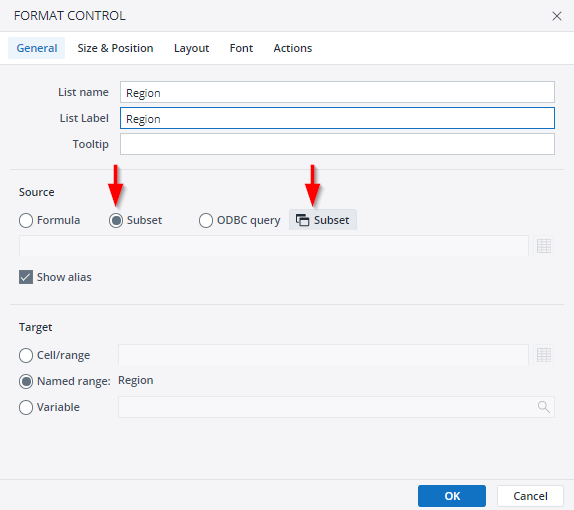
Task: Click the Tooltip text field
Action: click(337, 144)
